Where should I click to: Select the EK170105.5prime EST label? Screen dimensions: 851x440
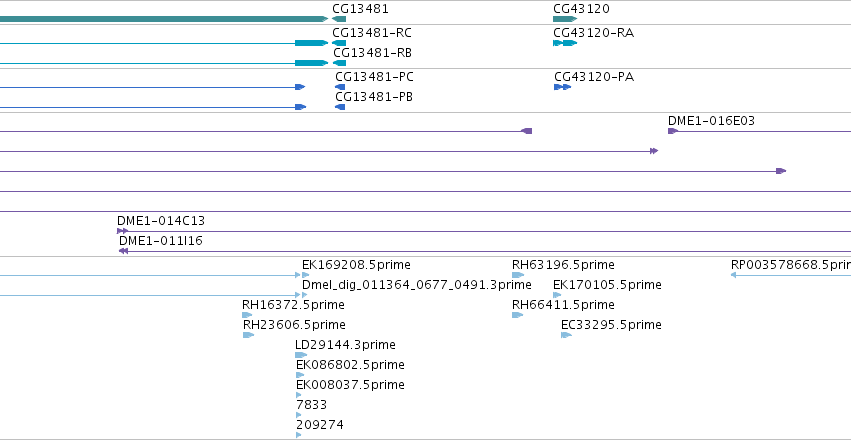click(607, 285)
